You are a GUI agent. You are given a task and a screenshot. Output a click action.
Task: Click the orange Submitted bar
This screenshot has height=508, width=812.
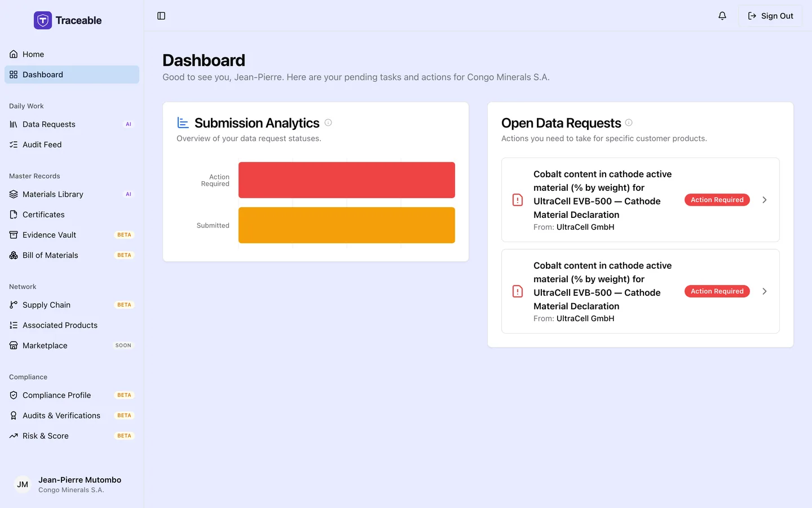coord(347,225)
